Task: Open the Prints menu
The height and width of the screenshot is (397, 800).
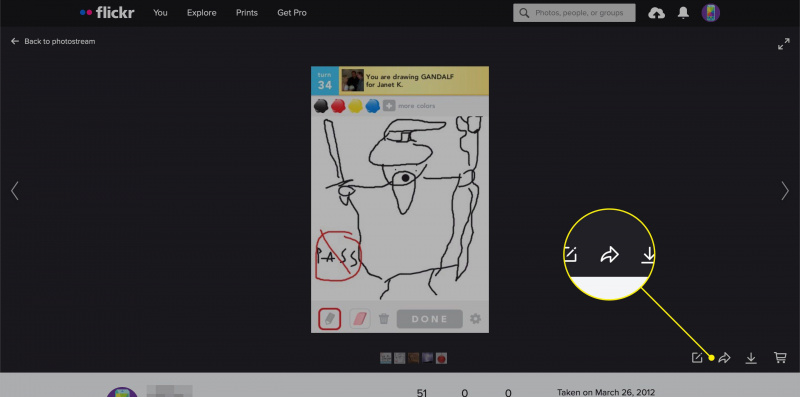Action: pyautogui.click(x=247, y=13)
